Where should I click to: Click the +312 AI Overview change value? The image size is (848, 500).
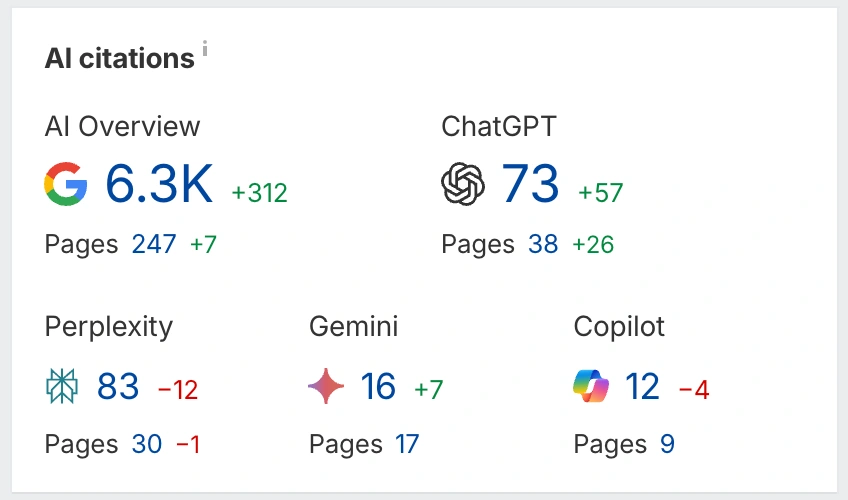259,192
